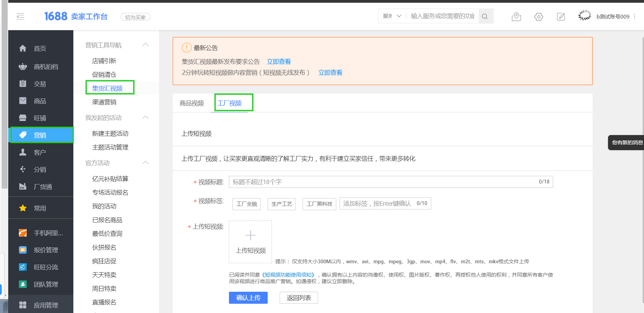644x313 pixels.
Task: Switch to the 商品视频 tab
Action: click(191, 103)
